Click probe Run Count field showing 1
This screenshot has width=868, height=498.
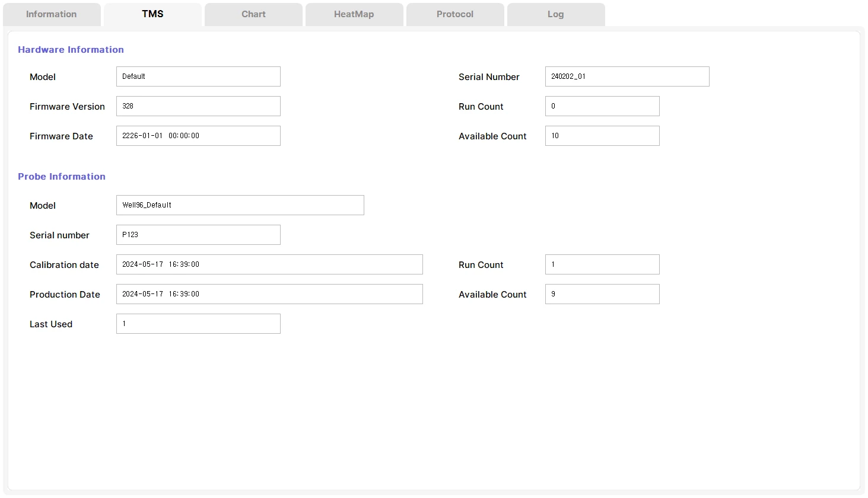602,264
